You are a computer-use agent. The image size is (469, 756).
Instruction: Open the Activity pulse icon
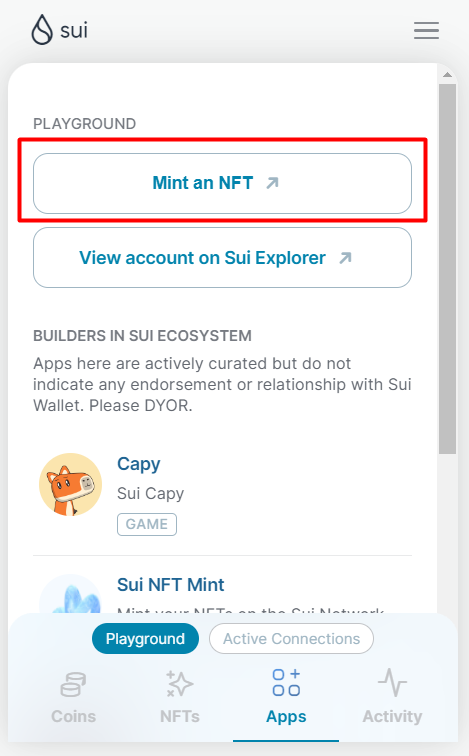tap(392, 682)
